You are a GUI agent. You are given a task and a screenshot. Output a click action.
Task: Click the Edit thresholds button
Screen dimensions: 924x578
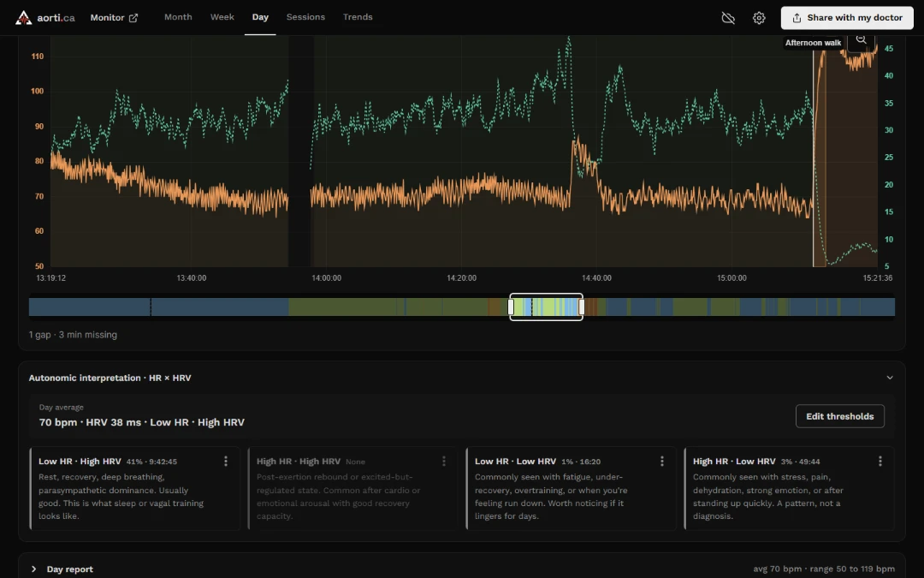click(840, 416)
